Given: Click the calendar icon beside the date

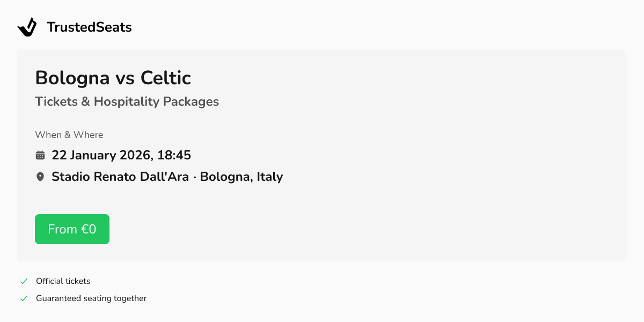Looking at the screenshot, I should tap(40, 156).
